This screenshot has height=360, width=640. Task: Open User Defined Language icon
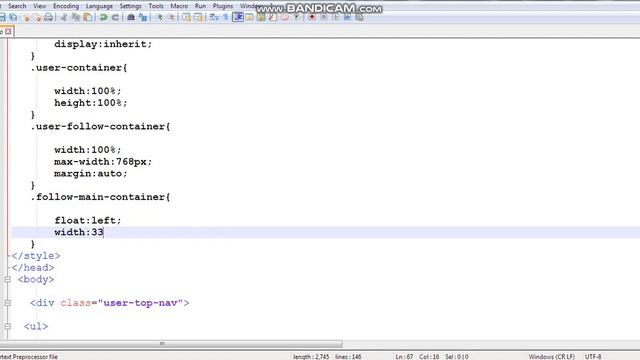click(x=249, y=17)
